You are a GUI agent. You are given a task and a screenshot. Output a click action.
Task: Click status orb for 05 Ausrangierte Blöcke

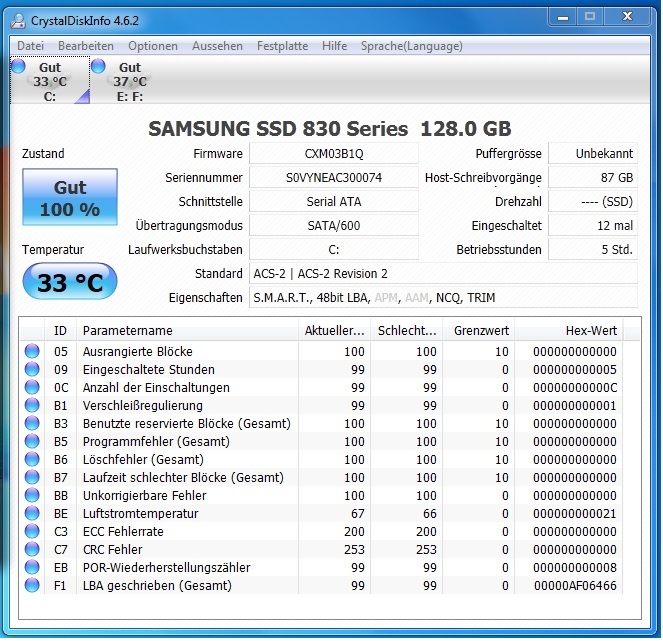pos(32,351)
